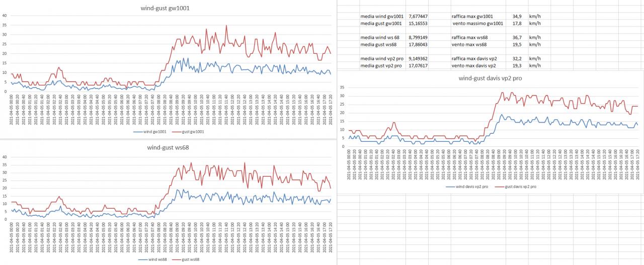
Task: Click the 'wind ws68' legend entry
Action: (153, 259)
